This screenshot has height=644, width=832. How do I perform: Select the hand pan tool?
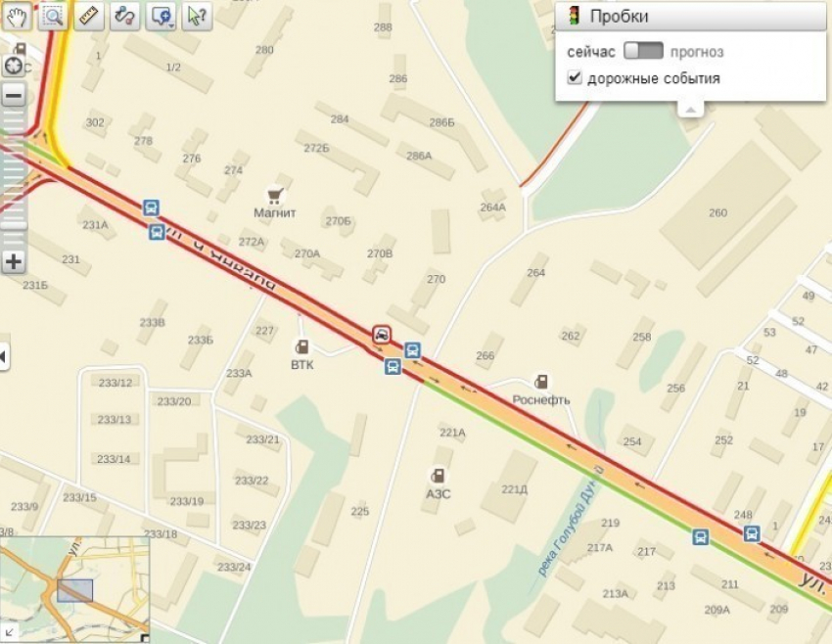coord(16,16)
